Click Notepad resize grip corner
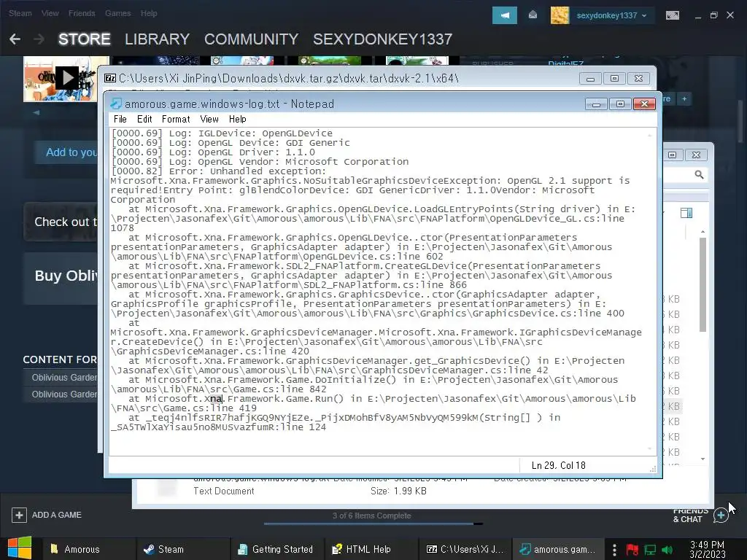 (653, 469)
